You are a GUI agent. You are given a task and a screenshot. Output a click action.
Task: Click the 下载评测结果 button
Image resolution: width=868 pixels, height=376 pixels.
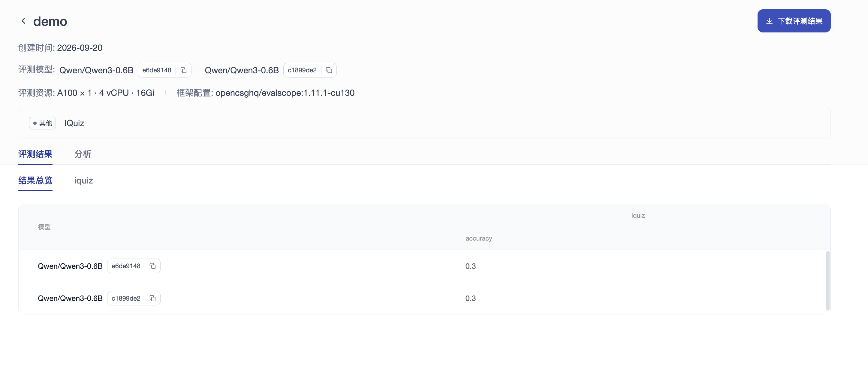[794, 21]
